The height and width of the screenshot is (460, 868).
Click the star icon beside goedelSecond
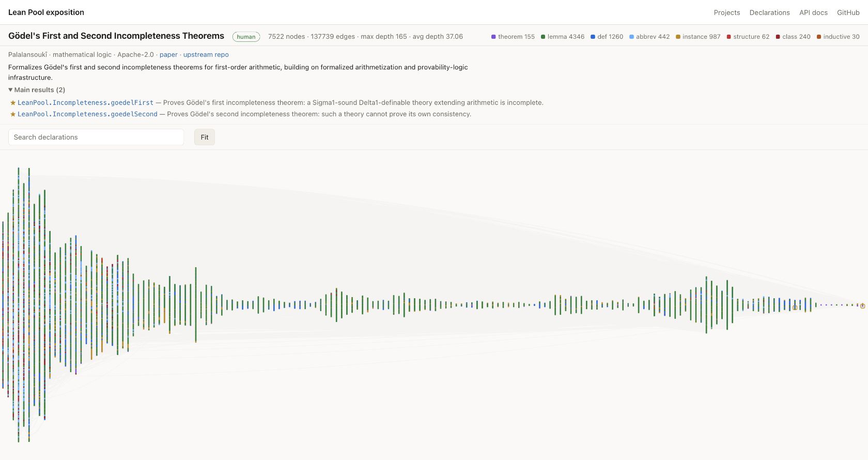point(13,114)
